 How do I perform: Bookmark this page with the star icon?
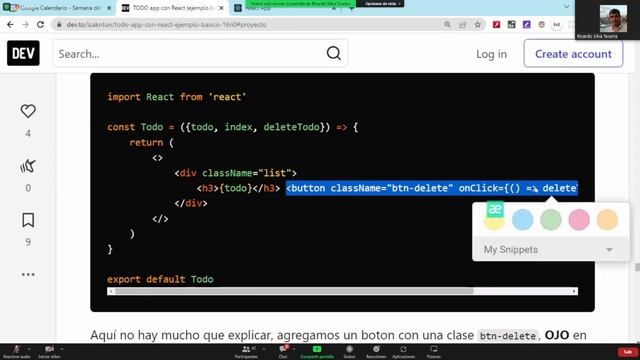[478, 24]
